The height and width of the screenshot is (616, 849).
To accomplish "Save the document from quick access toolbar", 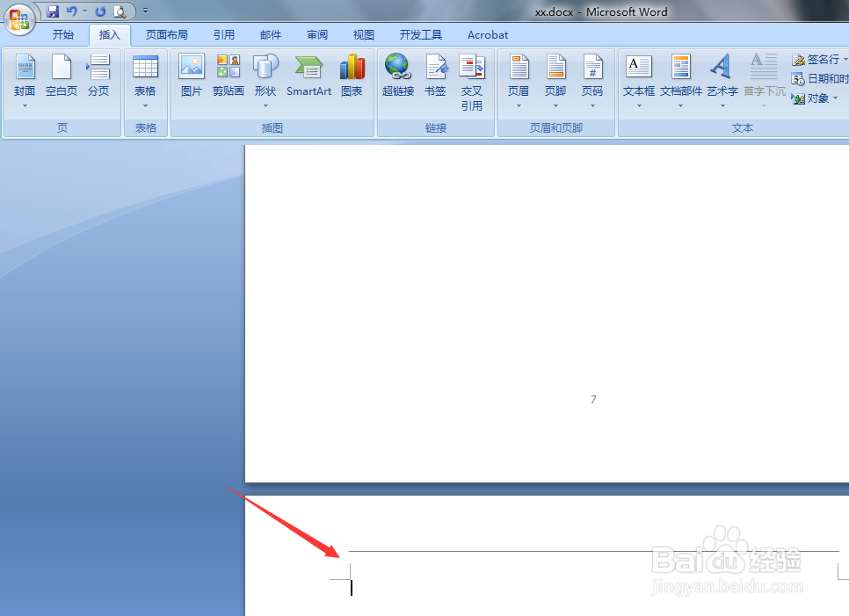I will 53,11.
